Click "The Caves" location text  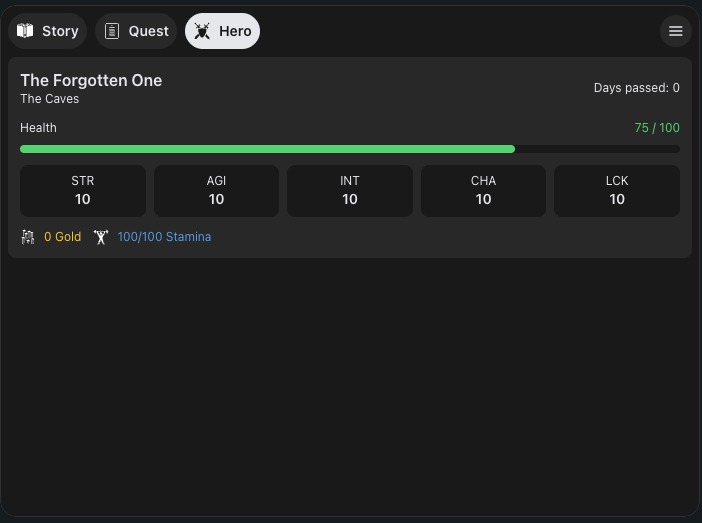(50, 99)
